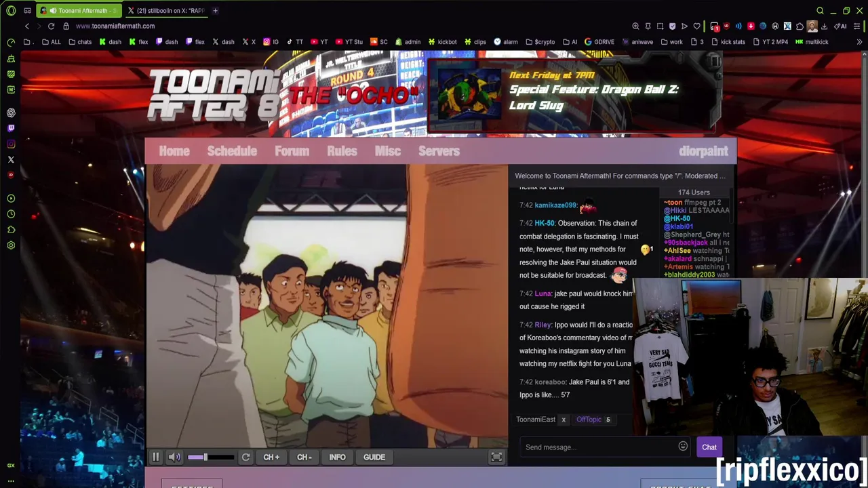868x488 pixels.
Task: Go back to previous page
Action: (27, 26)
